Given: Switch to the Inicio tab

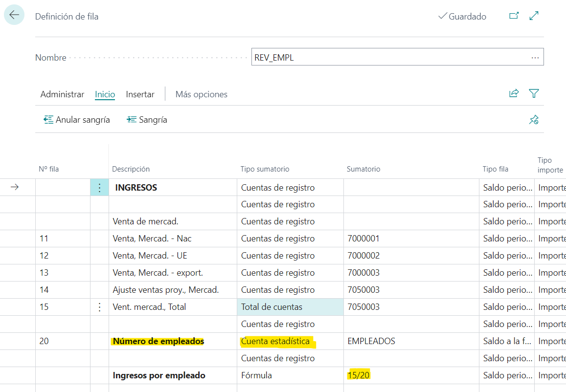Looking at the screenshot, I should [x=105, y=94].
